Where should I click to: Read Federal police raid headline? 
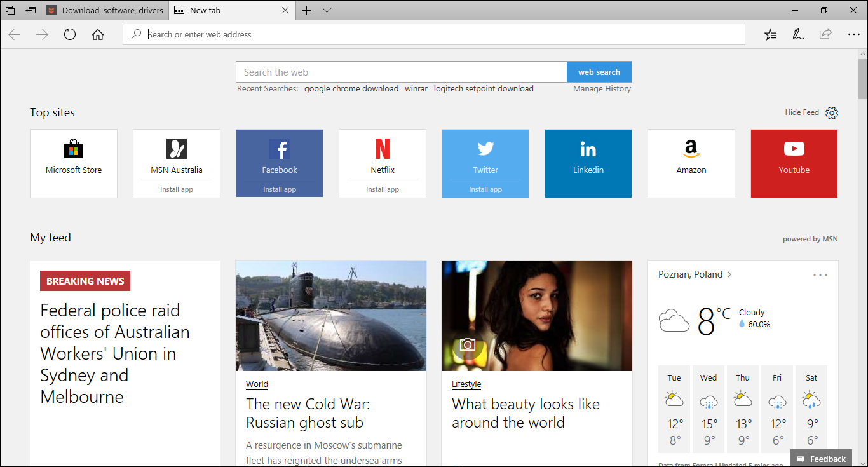coord(115,353)
